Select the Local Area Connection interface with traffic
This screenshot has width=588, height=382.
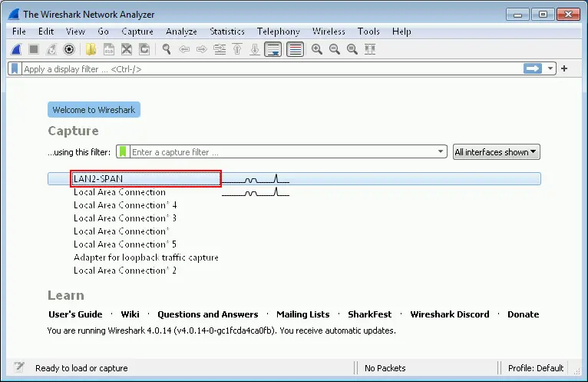294,192
